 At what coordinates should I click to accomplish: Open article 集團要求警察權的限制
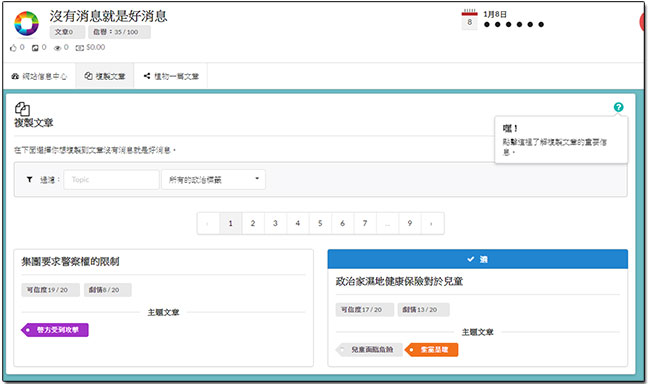[70, 262]
